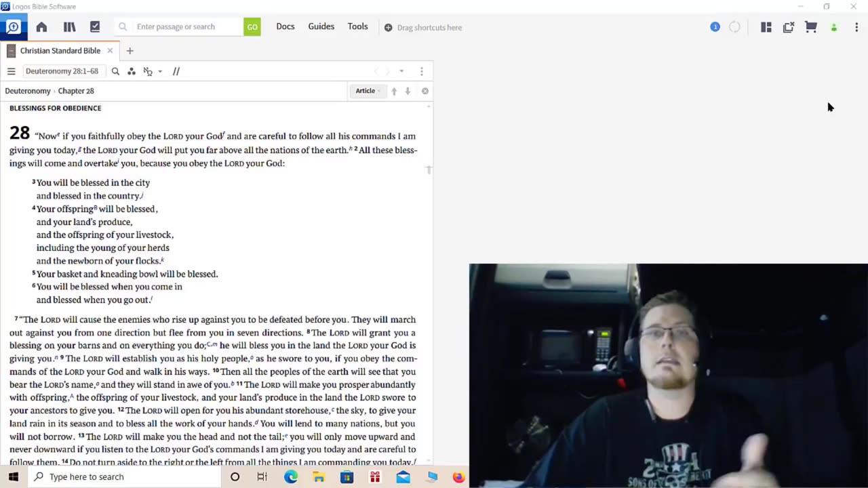
Task: Jump to previous article up arrow
Action: 394,91
